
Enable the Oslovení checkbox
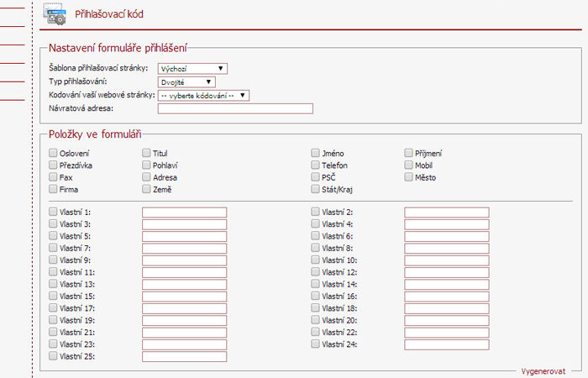53,153
